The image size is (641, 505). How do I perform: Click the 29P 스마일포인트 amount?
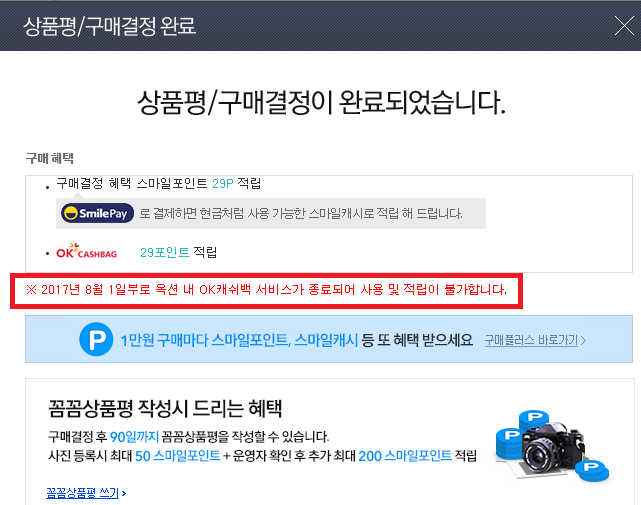222,184
